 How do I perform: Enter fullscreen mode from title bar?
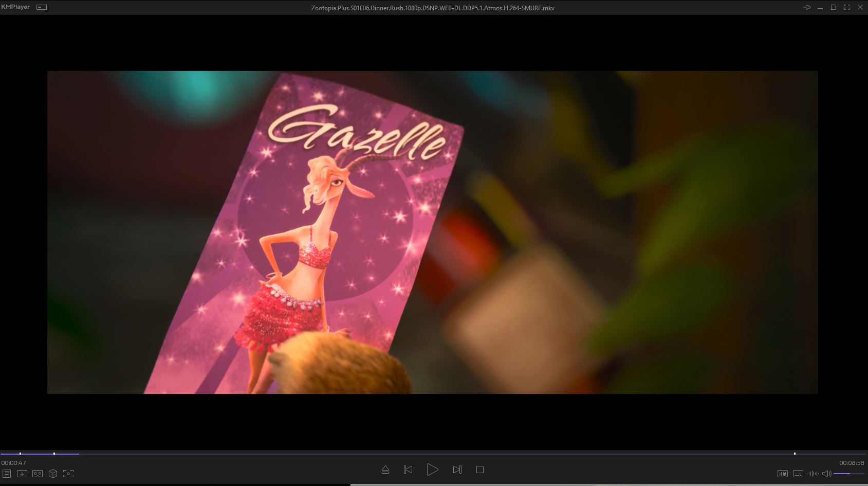[x=847, y=7]
